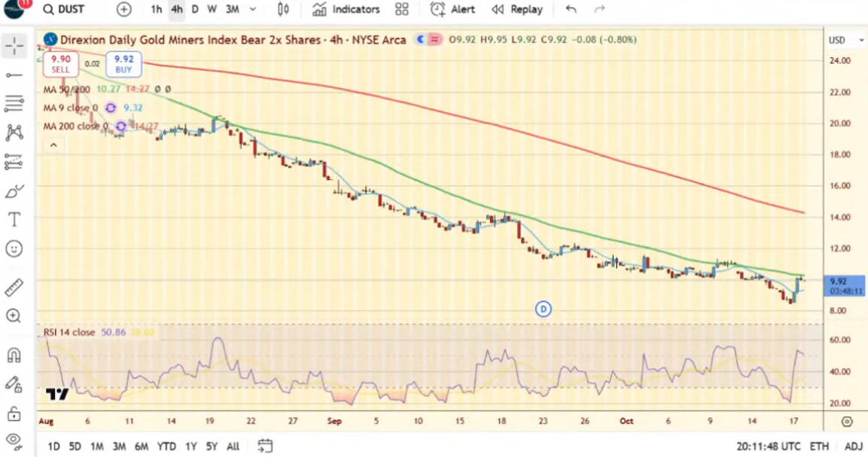Activate the Zoom in tool
Image resolution: width=868 pixels, height=457 pixels.
[14, 315]
